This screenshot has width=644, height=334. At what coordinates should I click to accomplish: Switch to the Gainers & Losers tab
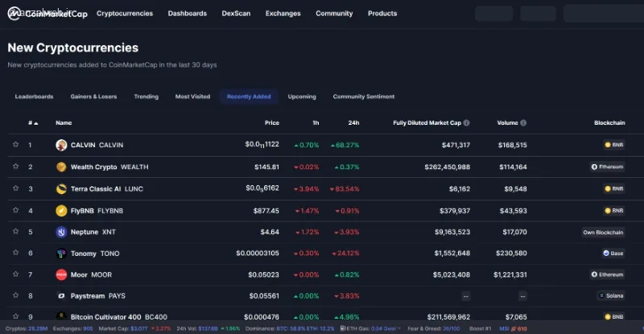coord(93,97)
